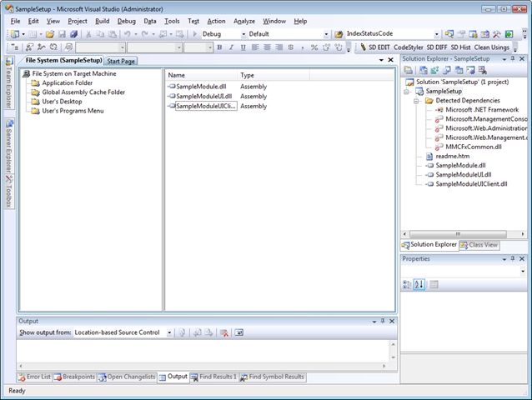Open the document tab list dropdown arrow
The image size is (532, 400).
(x=381, y=60)
